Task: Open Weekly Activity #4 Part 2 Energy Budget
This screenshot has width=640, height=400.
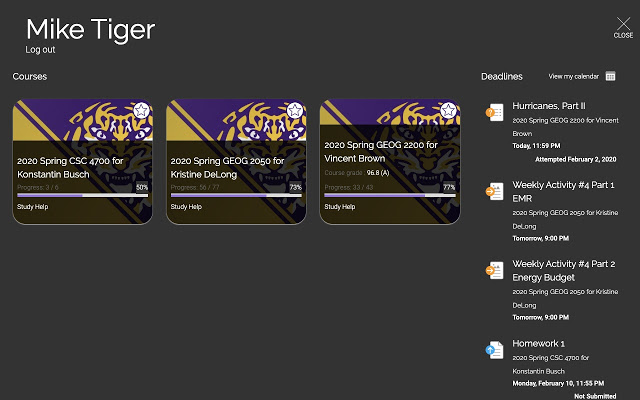Action: click(564, 271)
